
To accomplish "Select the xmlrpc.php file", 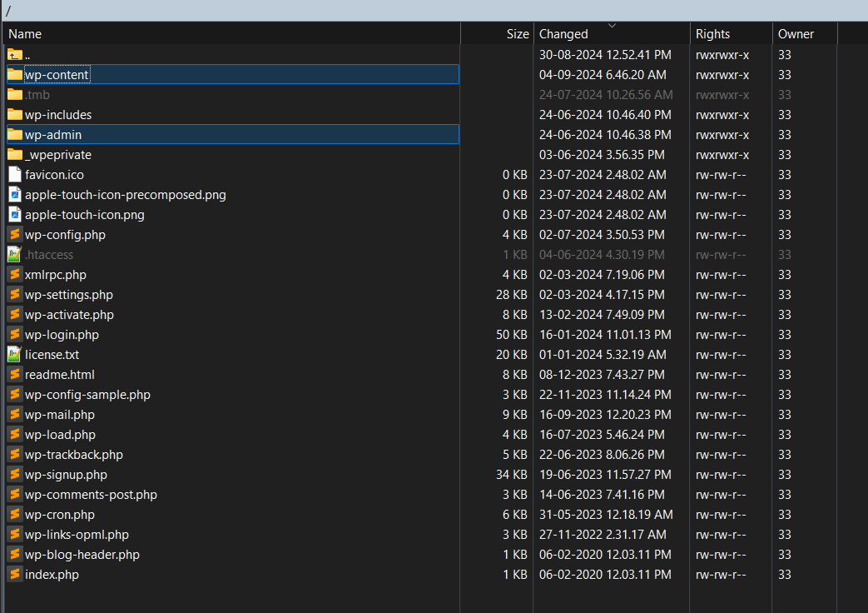I will coord(56,275).
